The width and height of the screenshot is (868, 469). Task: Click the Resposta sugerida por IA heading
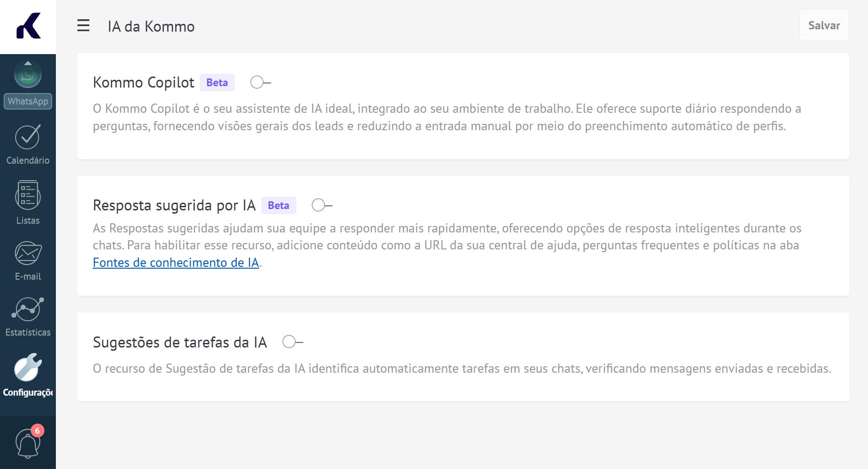click(x=174, y=205)
